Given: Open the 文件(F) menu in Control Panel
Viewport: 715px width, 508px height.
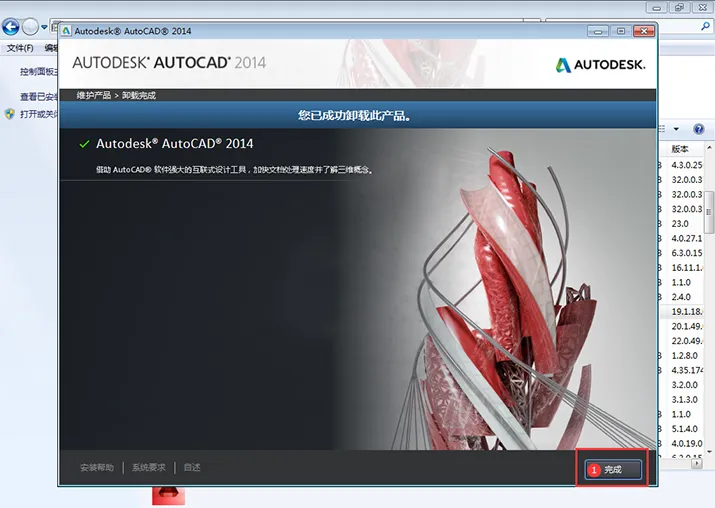Looking at the screenshot, I should [x=20, y=48].
